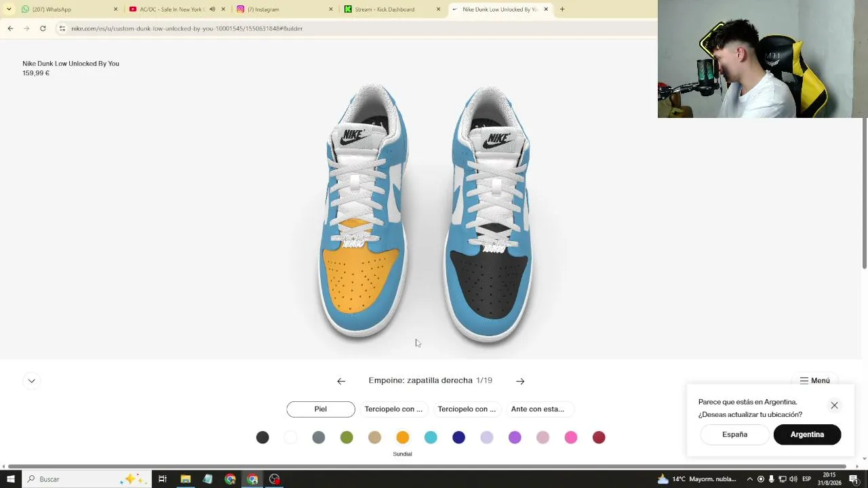
Task: Click the browser forward arrow
Action: [x=26, y=28]
